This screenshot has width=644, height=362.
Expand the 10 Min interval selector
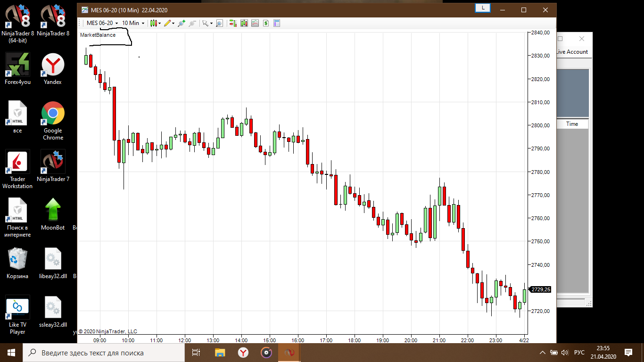click(133, 23)
